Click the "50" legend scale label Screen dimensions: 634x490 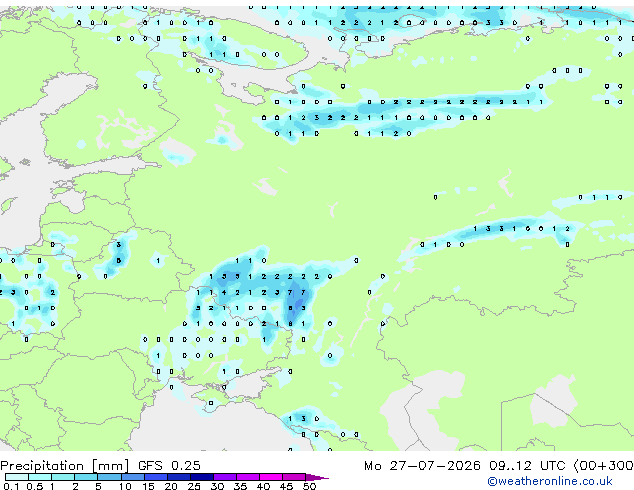tap(309, 486)
